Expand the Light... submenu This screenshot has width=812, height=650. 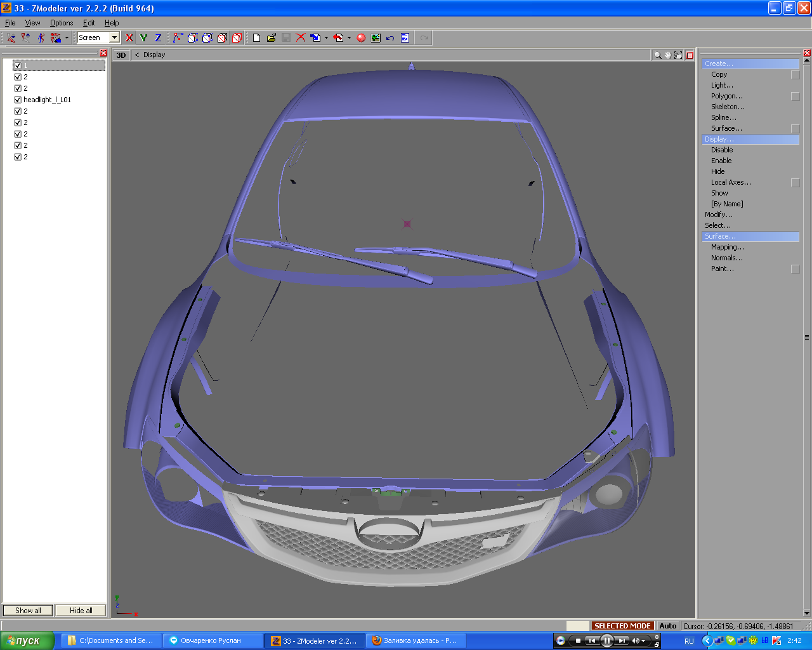722,86
